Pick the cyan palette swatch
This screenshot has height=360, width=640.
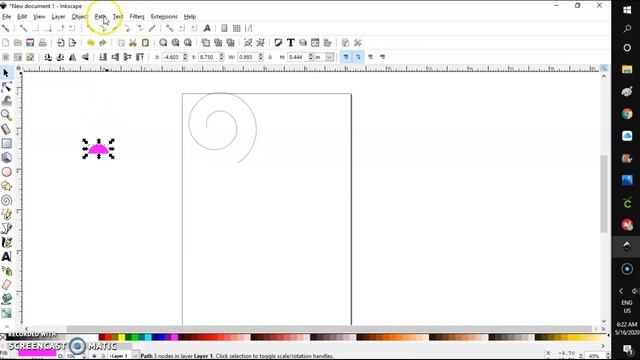pyautogui.click(x=148, y=337)
